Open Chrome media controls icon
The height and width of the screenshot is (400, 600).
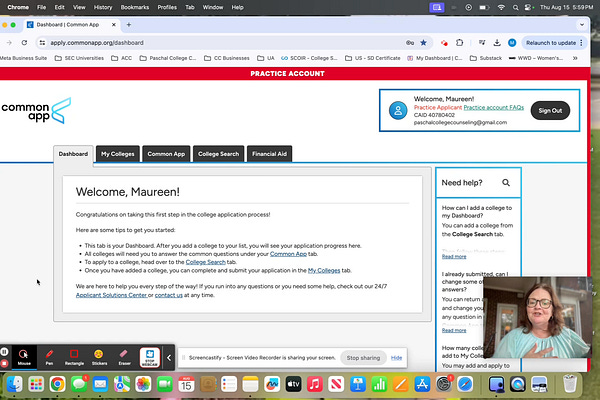(x=482, y=43)
